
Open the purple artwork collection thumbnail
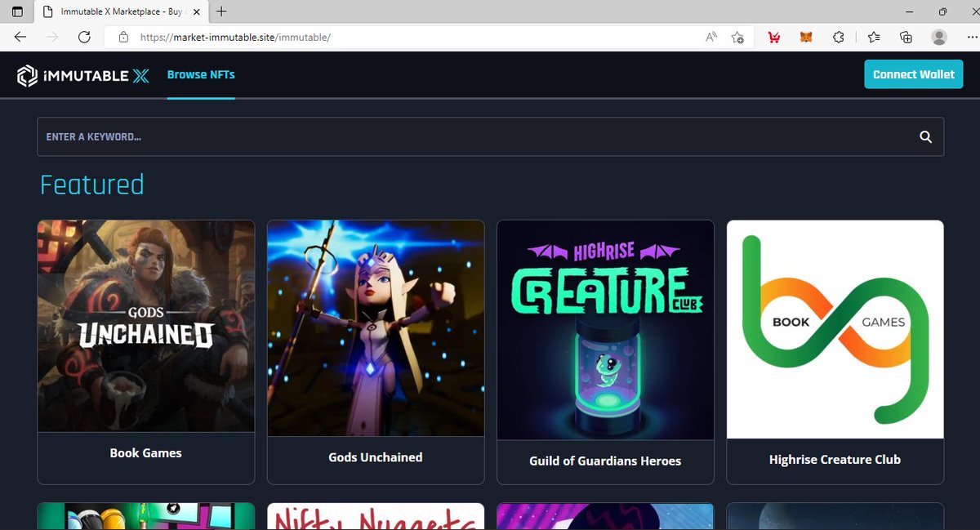[605, 516]
